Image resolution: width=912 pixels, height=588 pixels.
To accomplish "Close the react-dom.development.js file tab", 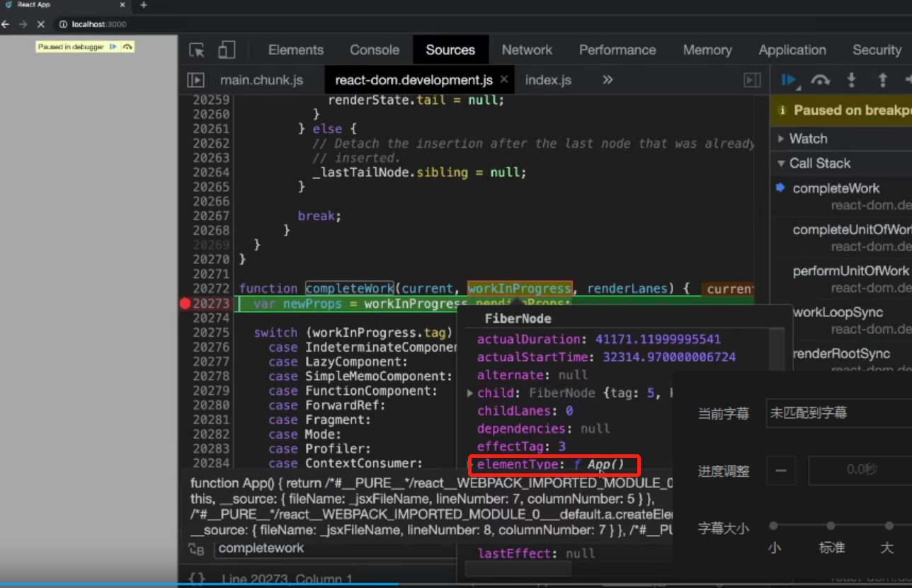I will click(505, 80).
